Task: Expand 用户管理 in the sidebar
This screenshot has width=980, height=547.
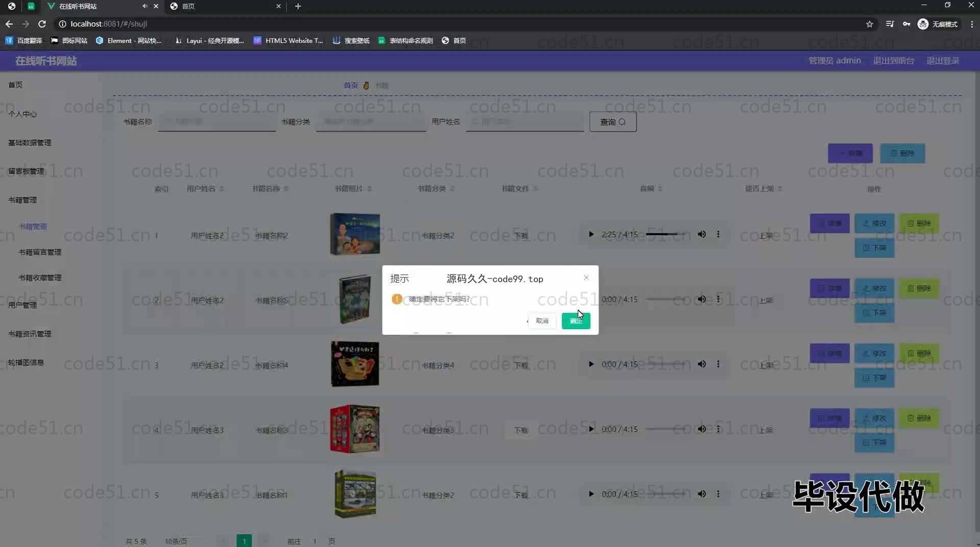Action: click(22, 305)
